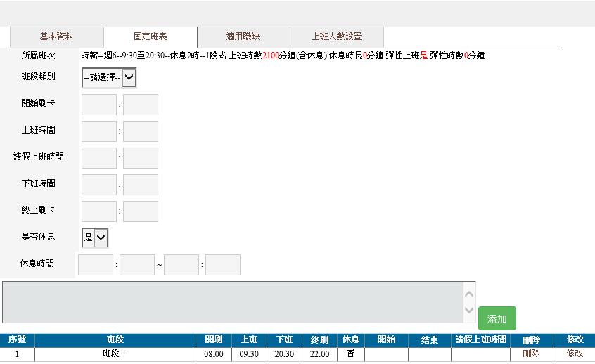Expand the 是否休息 dropdown
This screenshot has width=595, height=364.
tap(95, 238)
